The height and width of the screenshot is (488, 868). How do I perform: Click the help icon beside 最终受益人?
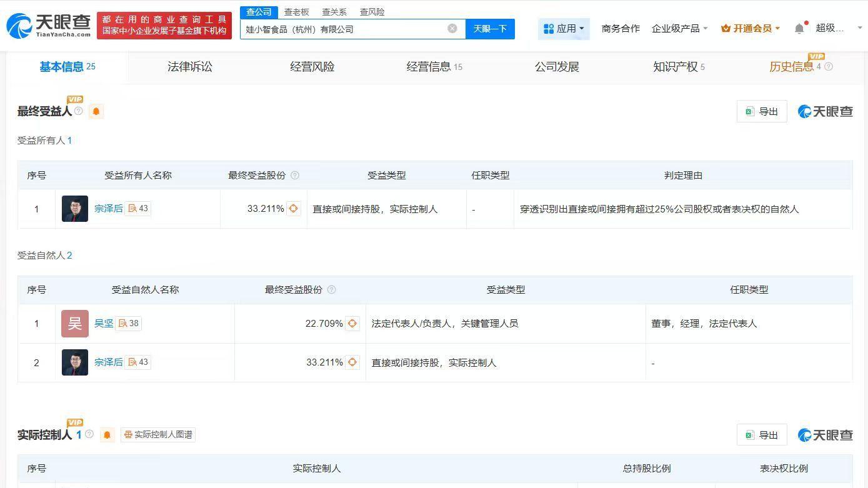(x=79, y=111)
